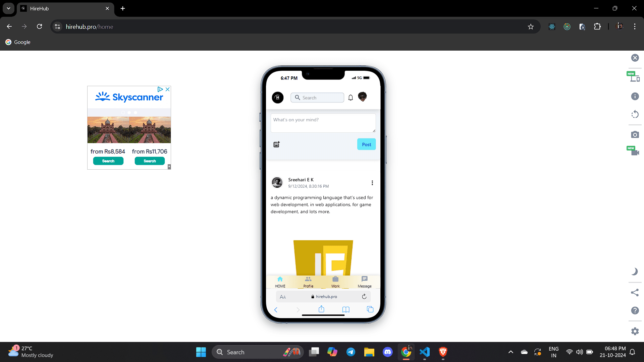Expand Chrome tab search dropdown

(x=8, y=8)
